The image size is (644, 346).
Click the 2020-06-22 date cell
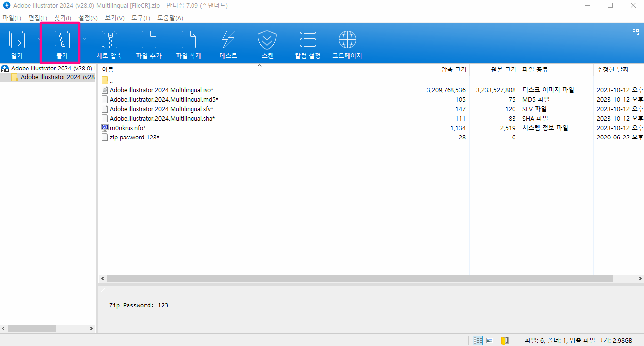click(x=620, y=137)
